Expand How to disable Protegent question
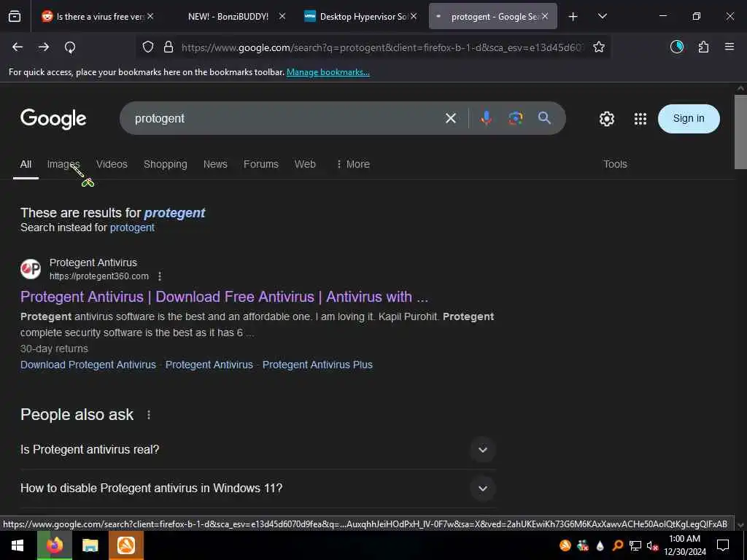 click(258, 488)
